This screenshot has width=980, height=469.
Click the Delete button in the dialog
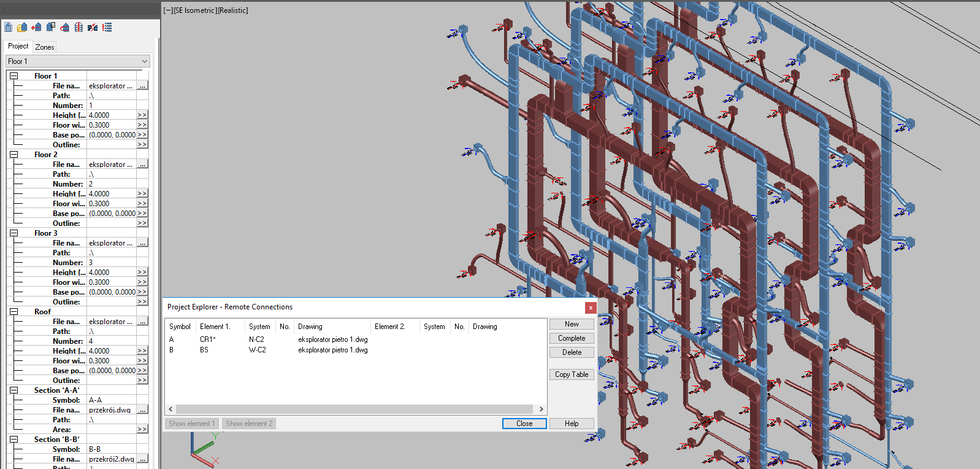(x=572, y=352)
